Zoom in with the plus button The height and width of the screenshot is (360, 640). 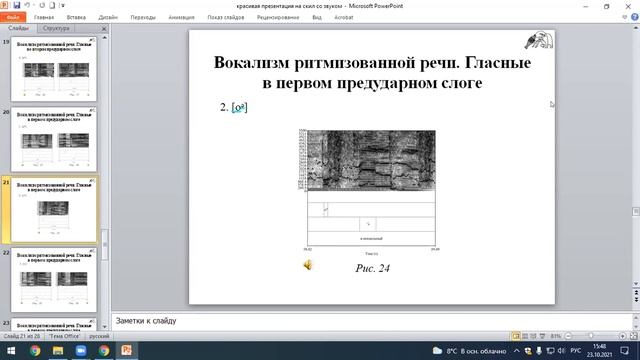[622, 336]
